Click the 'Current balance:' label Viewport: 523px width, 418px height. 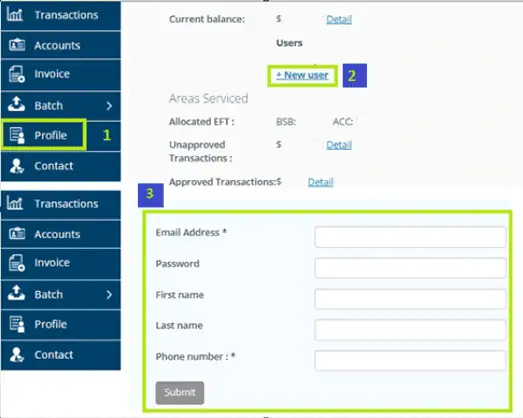coord(207,19)
